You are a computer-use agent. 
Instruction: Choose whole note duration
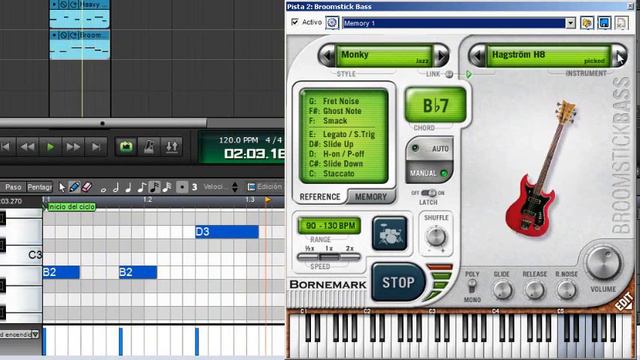pos(103,189)
